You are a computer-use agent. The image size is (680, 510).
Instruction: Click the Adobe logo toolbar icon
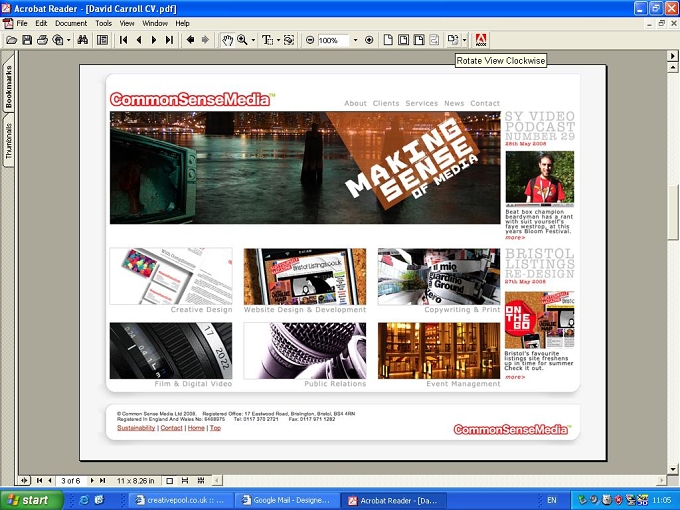click(481, 40)
